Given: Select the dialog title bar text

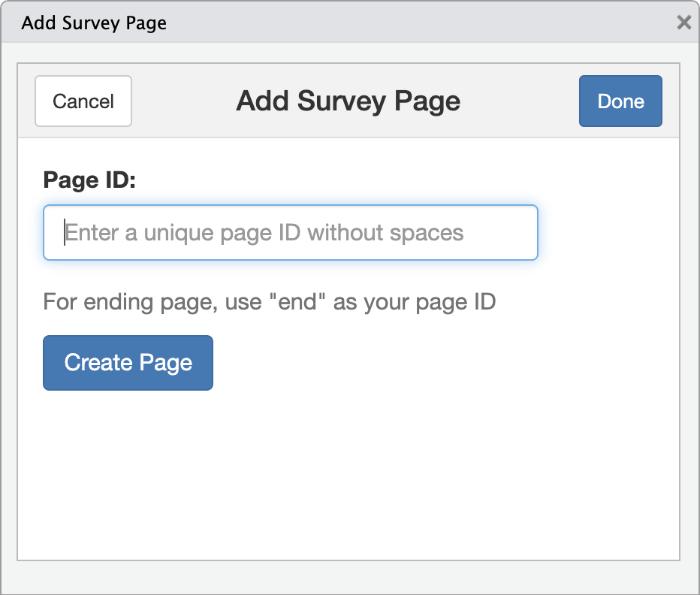Looking at the screenshot, I should coord(94,23).
